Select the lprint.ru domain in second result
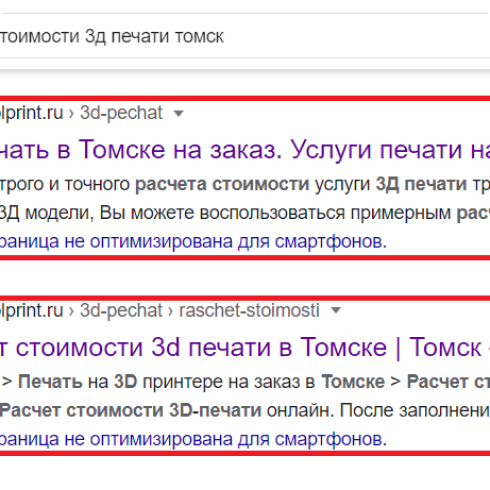This screenshot has height=490, width=490. pos(31,310)
